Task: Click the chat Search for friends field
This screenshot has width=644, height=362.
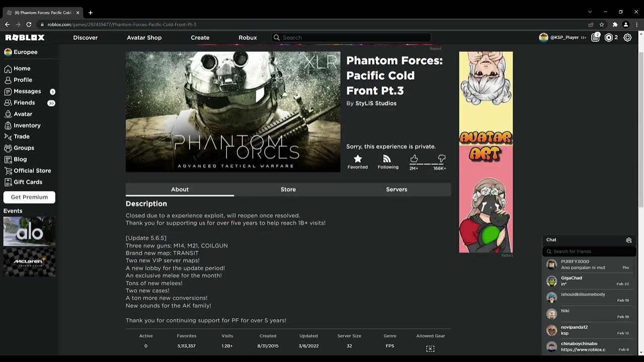Action: tap(589, 251)
